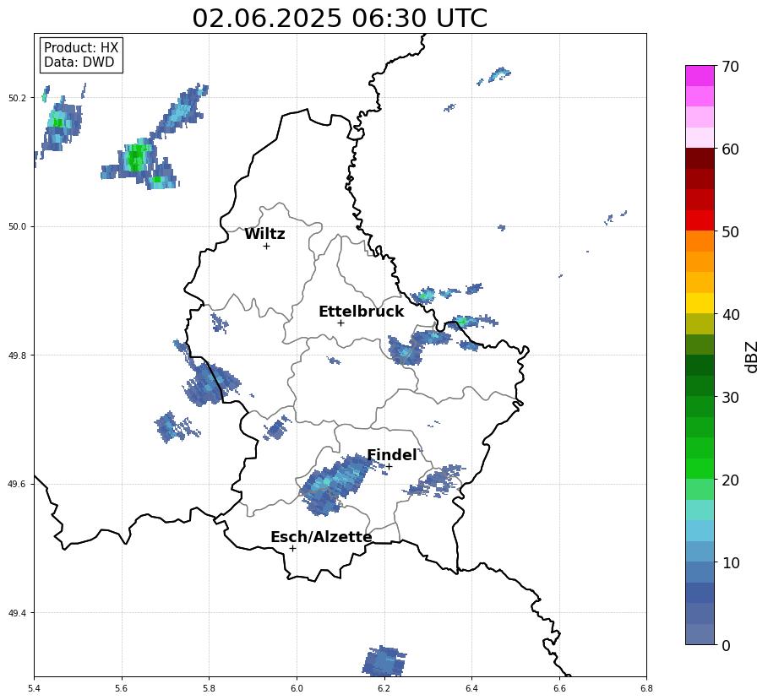This screenshot has height=700, width=768.
Task: Click the Ettelbruck city label
Action: point(362,312)
